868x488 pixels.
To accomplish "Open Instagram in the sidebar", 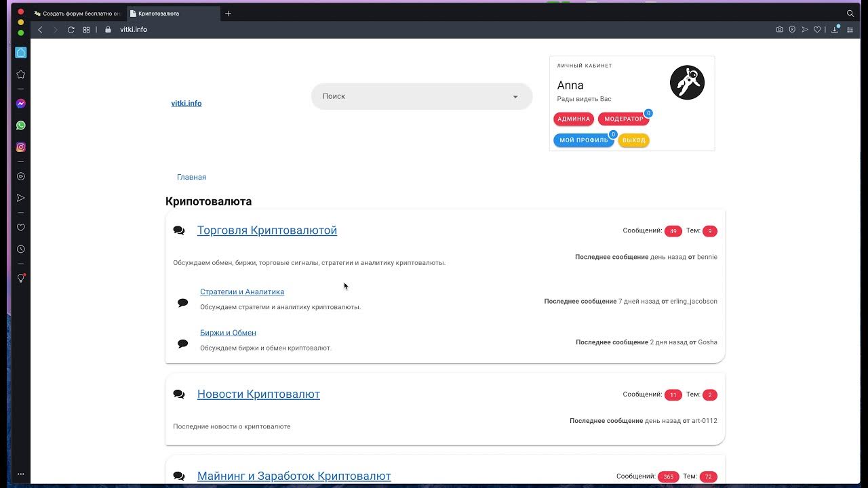I will 20,147.
